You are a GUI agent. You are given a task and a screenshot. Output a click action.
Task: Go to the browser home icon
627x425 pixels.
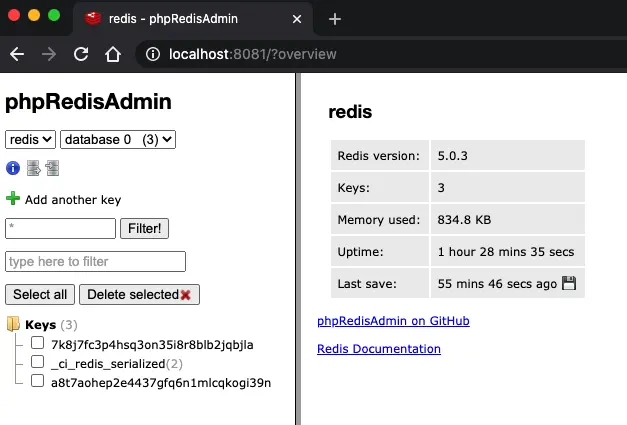(x=113, y=54)
